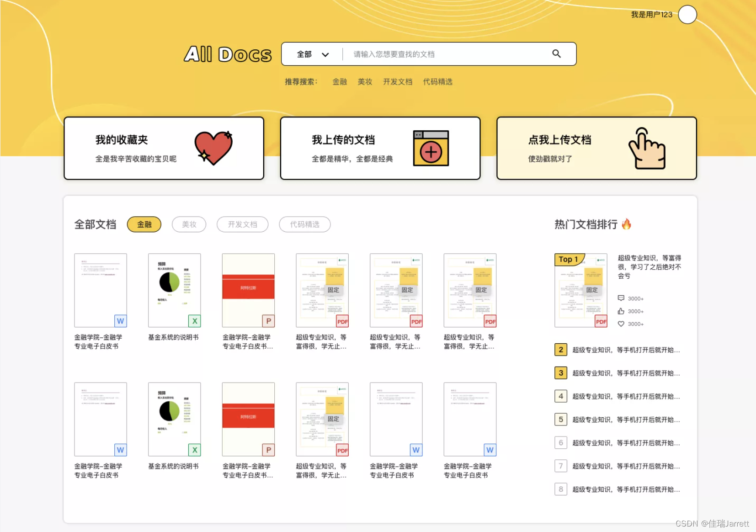Toggle the 开发文档 category filter pill
The image size is (756, 532).
coord(242,224)
